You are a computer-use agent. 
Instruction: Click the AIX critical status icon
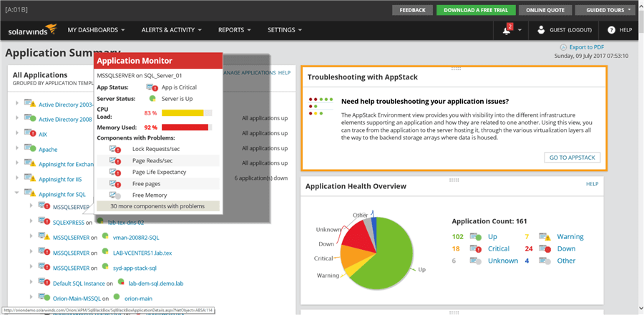pos(30,133)
